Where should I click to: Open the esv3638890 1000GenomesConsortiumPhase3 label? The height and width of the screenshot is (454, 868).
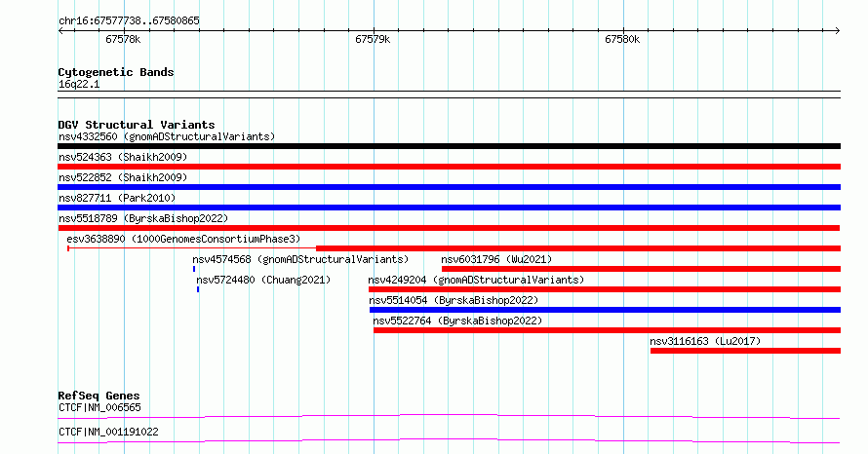click(183, 239)
